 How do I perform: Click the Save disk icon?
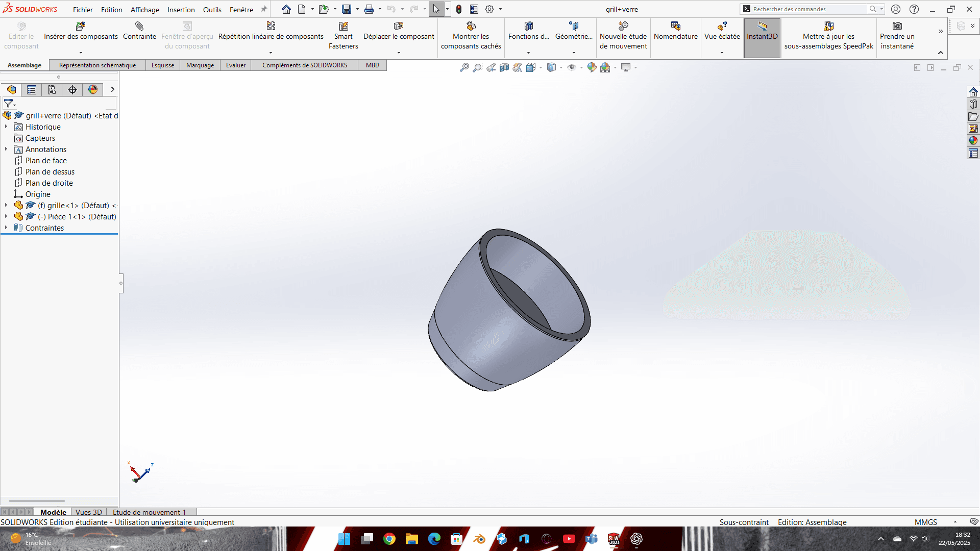pos(347,9)
